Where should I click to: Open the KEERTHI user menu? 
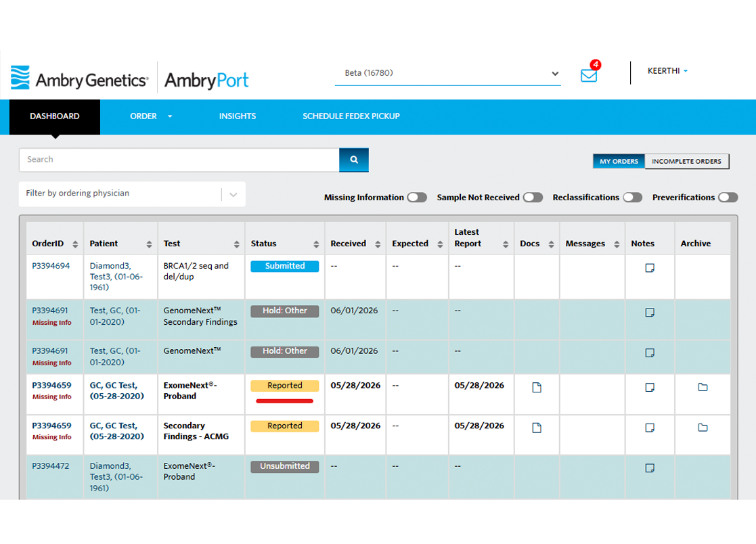tap(667, 71)
